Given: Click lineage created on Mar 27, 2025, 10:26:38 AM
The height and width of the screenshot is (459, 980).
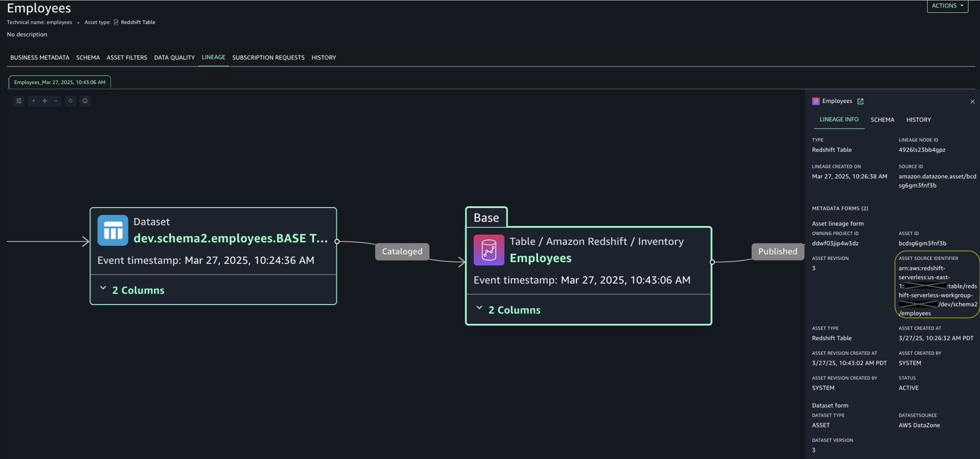Looking at the screenshot, I should [x=849, y=177].
